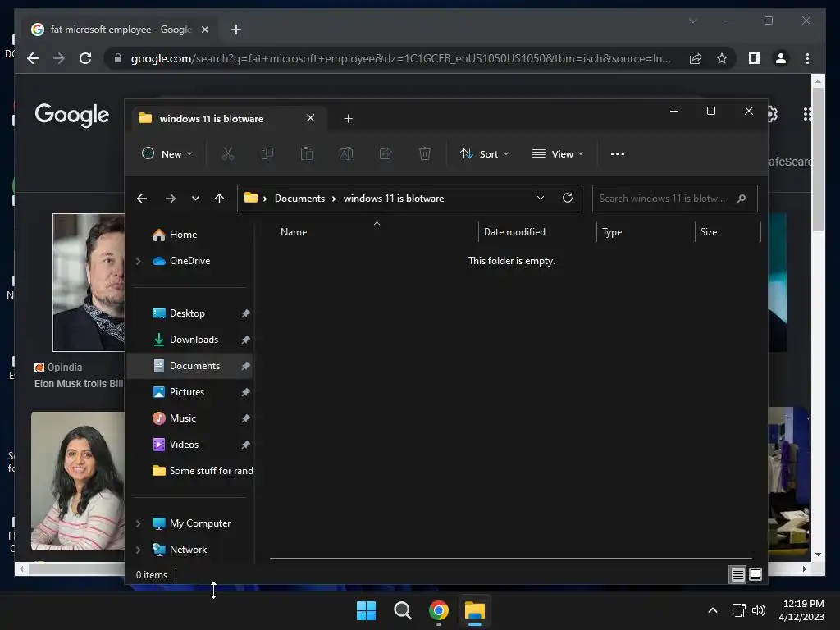
Task: Click the Cut scissors icon in File Explorer
Action: 228,153
